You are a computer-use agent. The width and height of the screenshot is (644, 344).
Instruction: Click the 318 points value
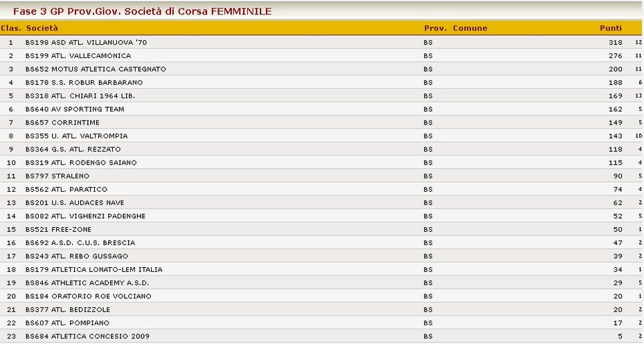click(x=615, y=42)
